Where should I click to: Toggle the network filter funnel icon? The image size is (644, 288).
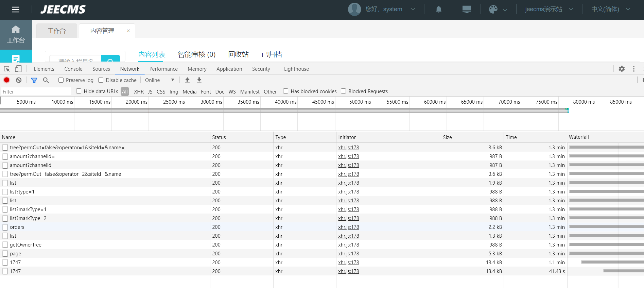[34, 80]
